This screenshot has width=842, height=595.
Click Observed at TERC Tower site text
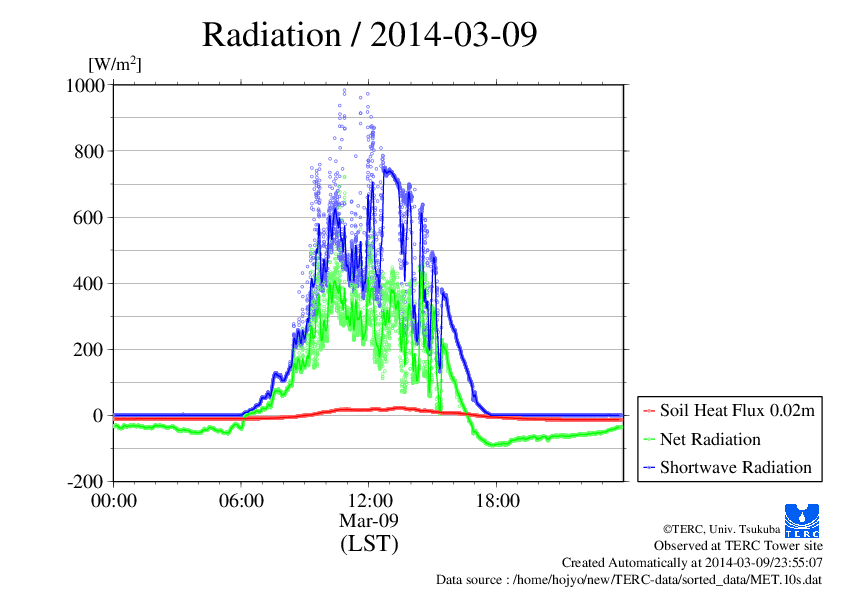(x=738, y=546)
